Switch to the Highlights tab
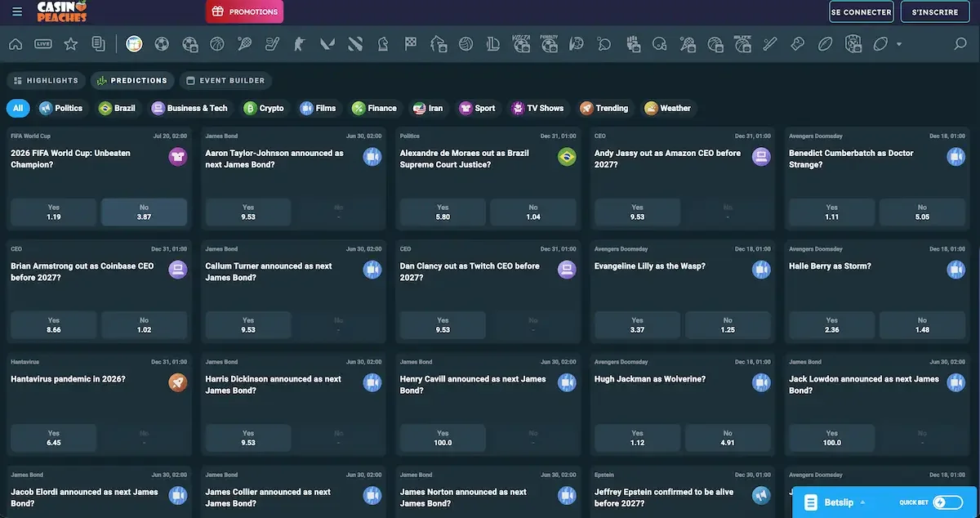 (46, 81)
